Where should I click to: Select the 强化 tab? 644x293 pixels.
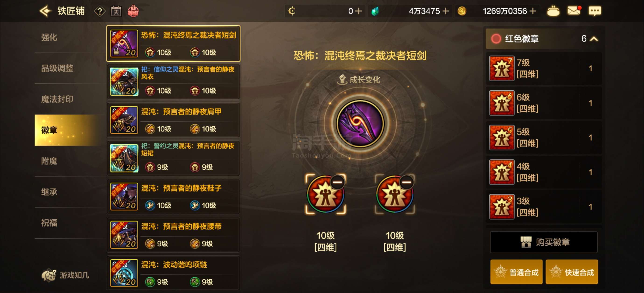pos(49,38)
